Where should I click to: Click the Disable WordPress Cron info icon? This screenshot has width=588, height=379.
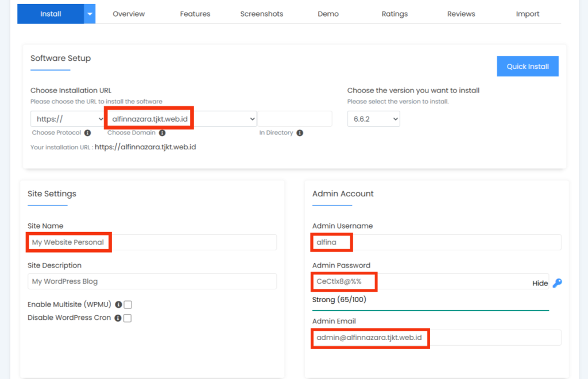pos(118,318)
